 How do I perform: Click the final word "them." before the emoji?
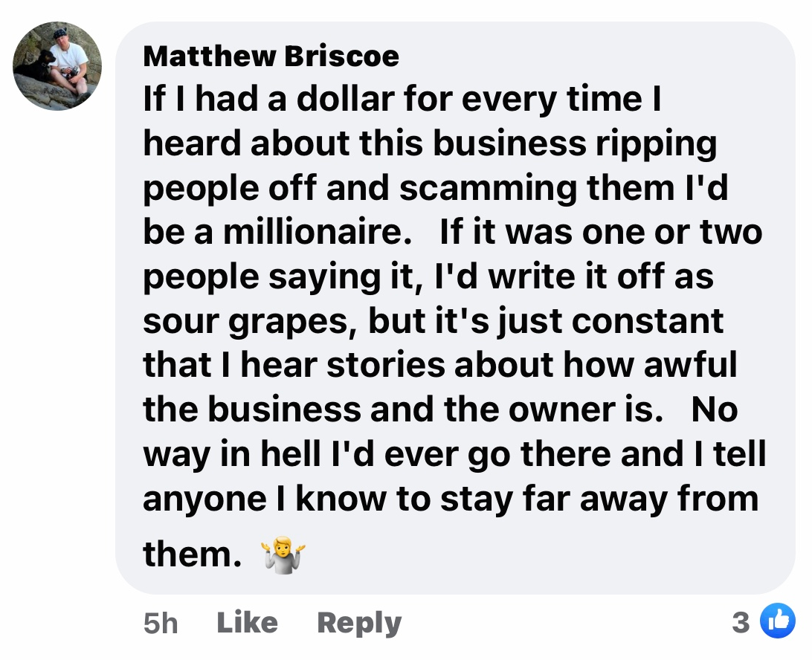coord(192,554)
